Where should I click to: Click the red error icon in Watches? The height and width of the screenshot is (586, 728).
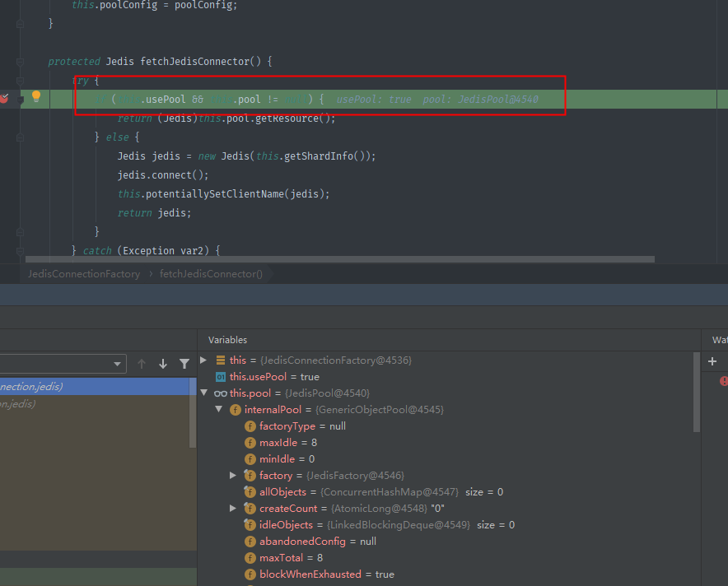tap(724, 381)
